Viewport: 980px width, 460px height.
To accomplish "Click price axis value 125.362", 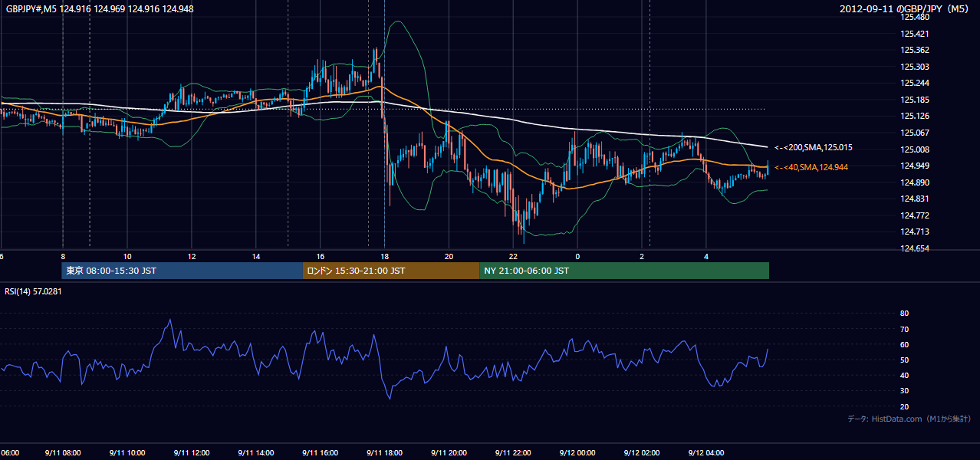I will click(x=914, y=50).
